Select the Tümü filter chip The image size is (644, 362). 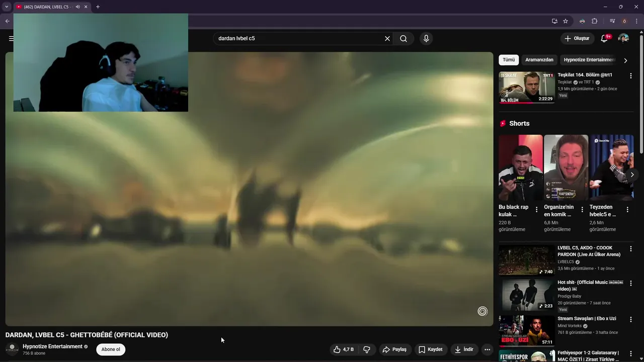509,60
